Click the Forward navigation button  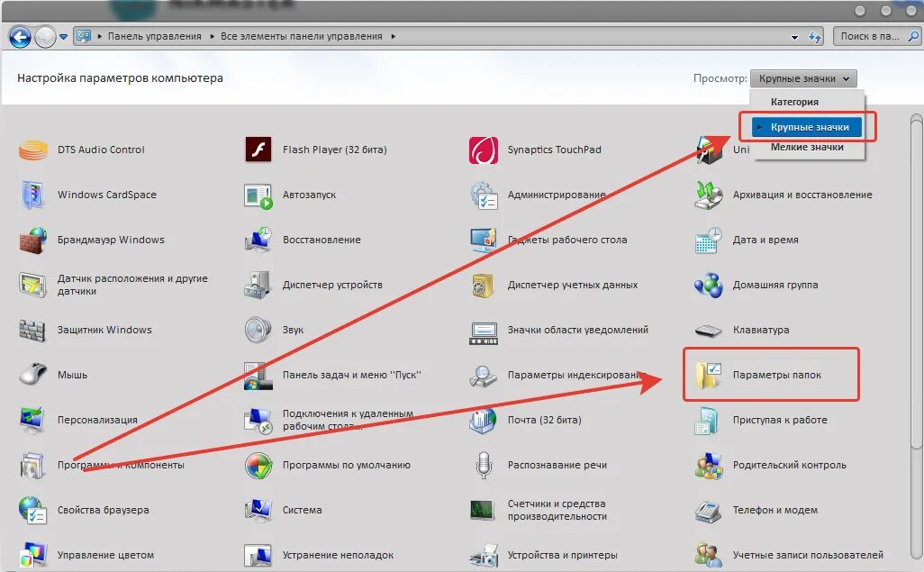pos(45,37)
